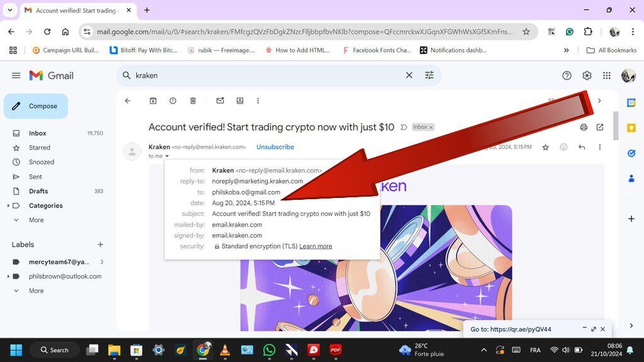Image resolution: width=644 pixels, height=362 pixels.
Task: Collapse the 'to me' details arrow
Action: point(167,156)
